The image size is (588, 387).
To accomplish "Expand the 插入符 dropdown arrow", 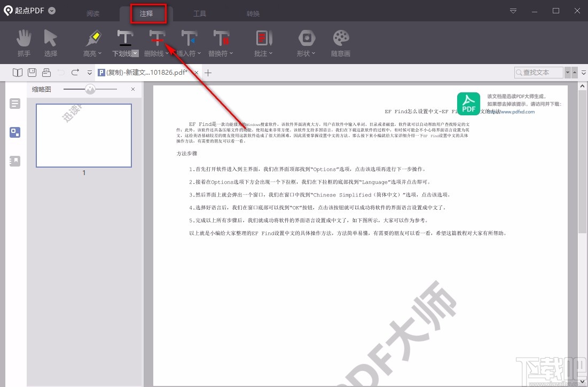I will coord(199,53).
